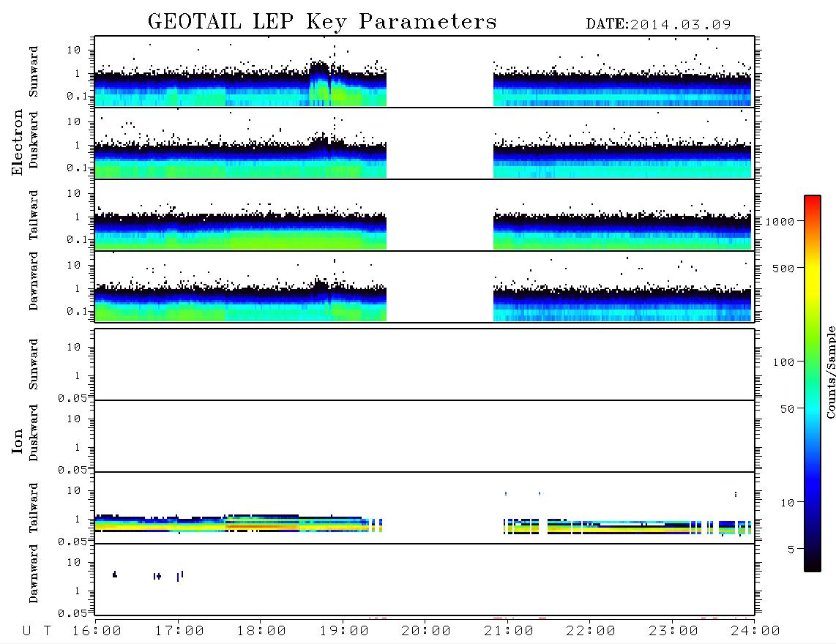
Task: Click the "20:00" time axis tick label
Action: click(426, 632)
